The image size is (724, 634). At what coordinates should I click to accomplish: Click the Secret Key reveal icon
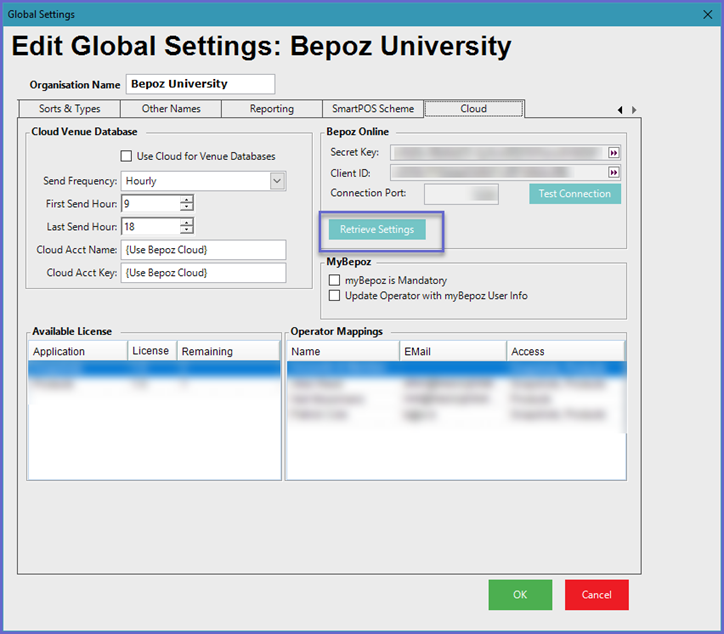point(614,152)
